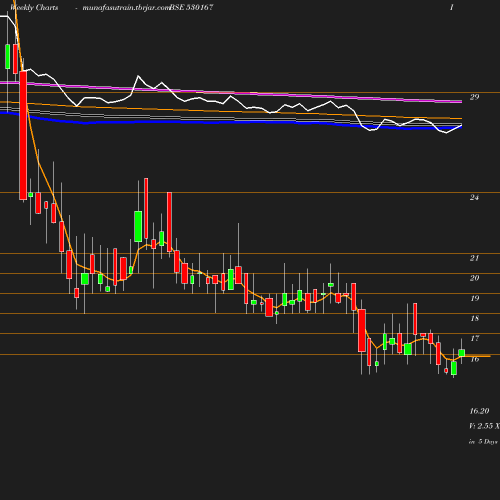Click the price axis label 20

tap(474, 278)
